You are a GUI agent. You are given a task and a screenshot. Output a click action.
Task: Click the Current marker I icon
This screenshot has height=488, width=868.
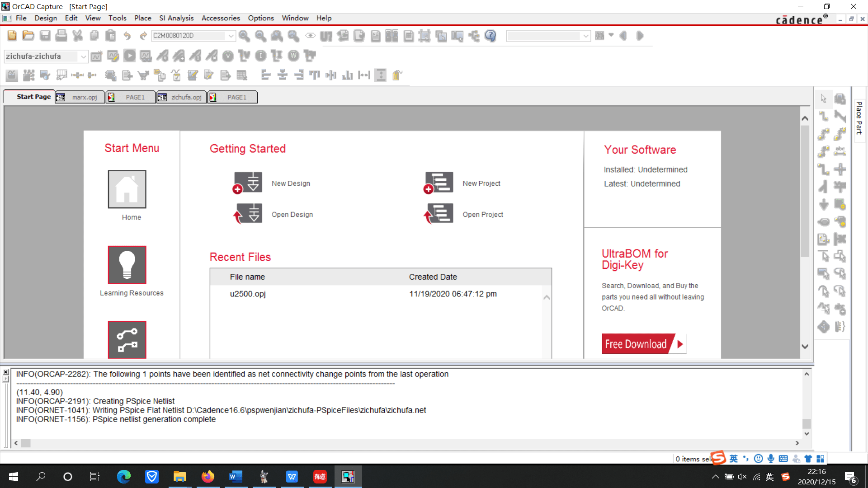pyautogui.click(x=261, y=56)
